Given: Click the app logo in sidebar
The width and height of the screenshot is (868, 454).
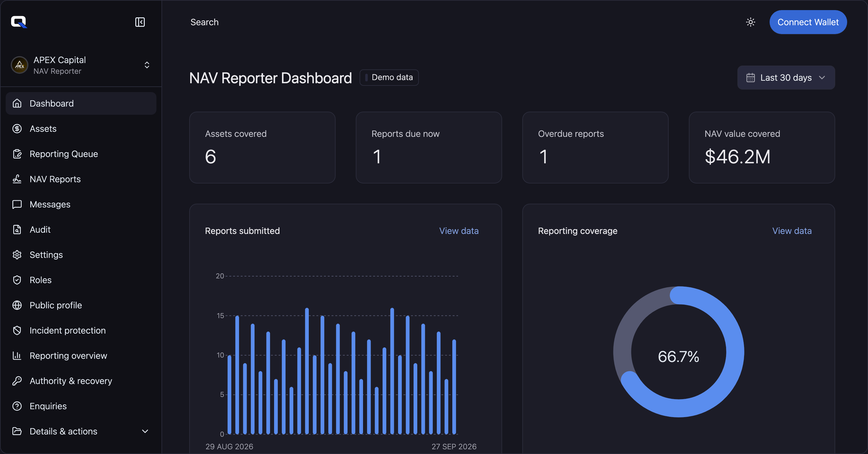Looking at the screenshot, I should tap(19, 22).
